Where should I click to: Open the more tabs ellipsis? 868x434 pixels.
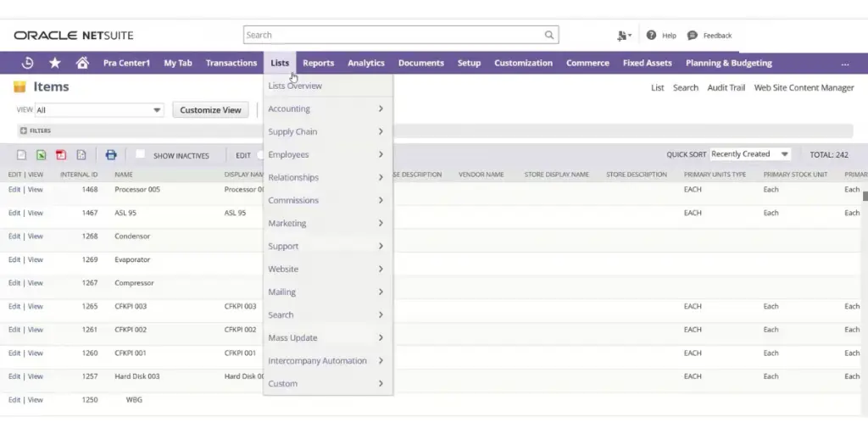[x=845, y=64]
